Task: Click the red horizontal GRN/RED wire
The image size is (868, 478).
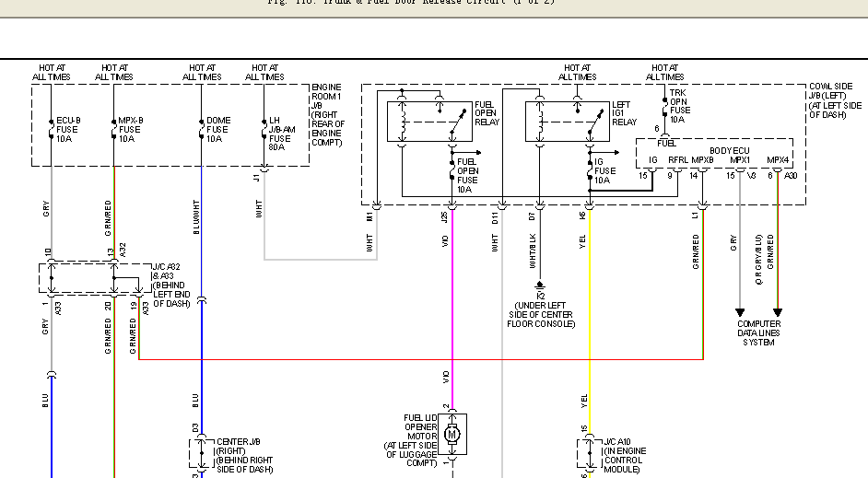Action: coord(421,359)
